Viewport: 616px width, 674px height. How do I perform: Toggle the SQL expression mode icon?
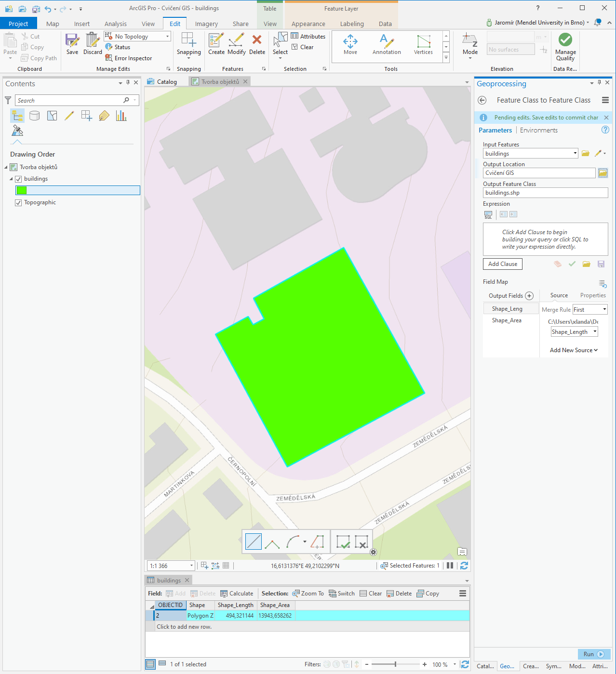[x=488, y=214]
